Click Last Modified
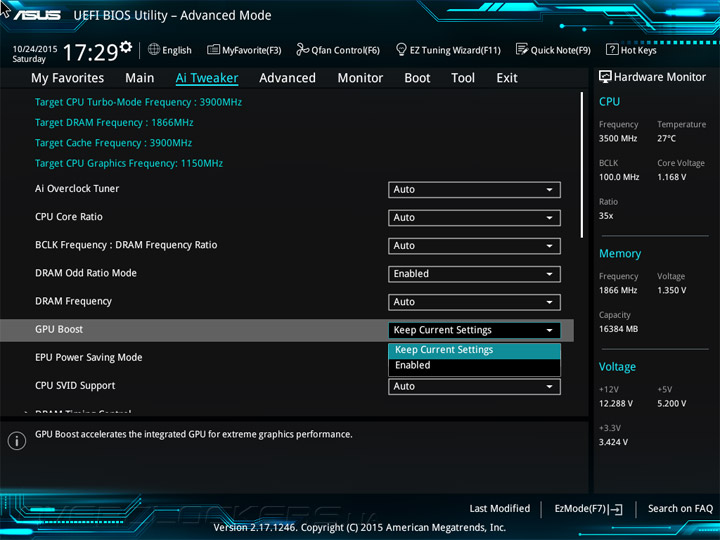Viewport: 720px width, 540px height. pos(500,509)
